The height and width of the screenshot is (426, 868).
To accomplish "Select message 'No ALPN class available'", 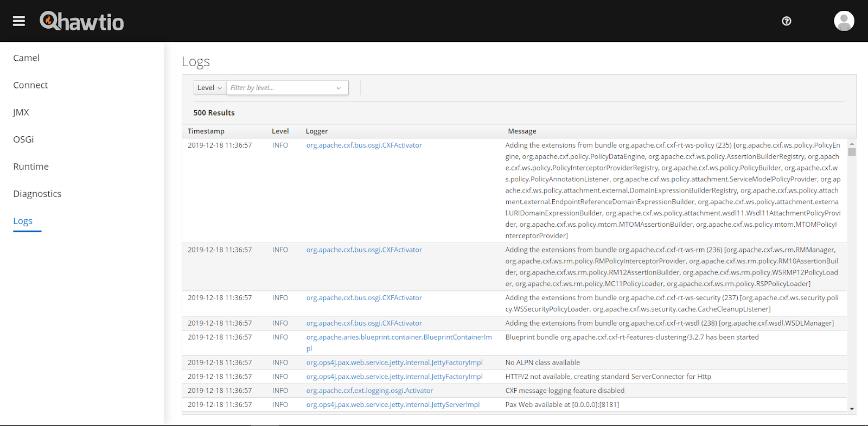I will [542, 363].
